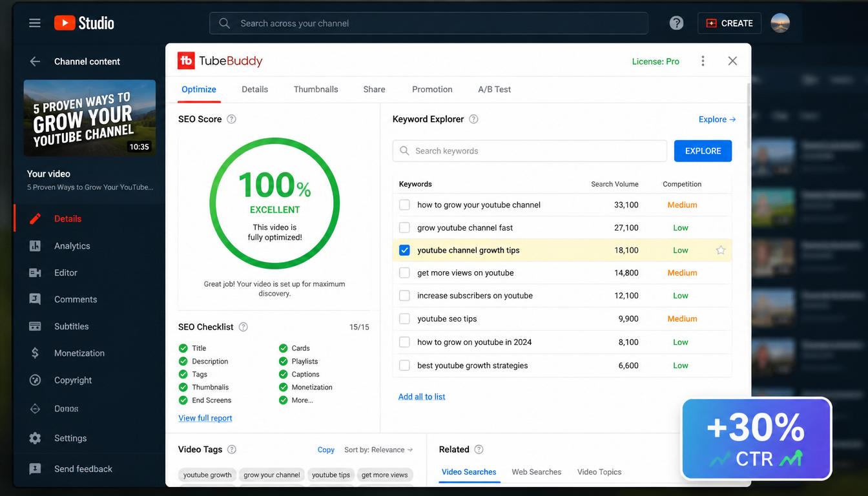
Task: Click the YouTube Studio logo
Action: [x=85, y=23]
